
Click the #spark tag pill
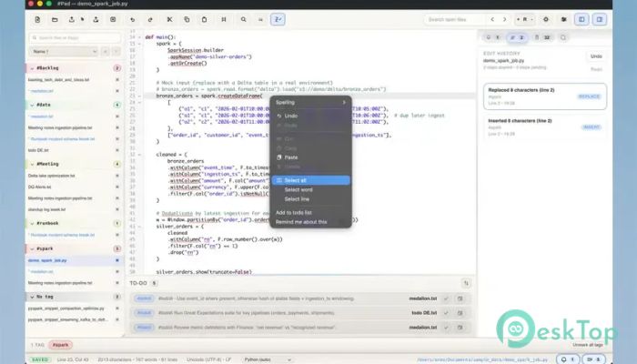(61, 345)
